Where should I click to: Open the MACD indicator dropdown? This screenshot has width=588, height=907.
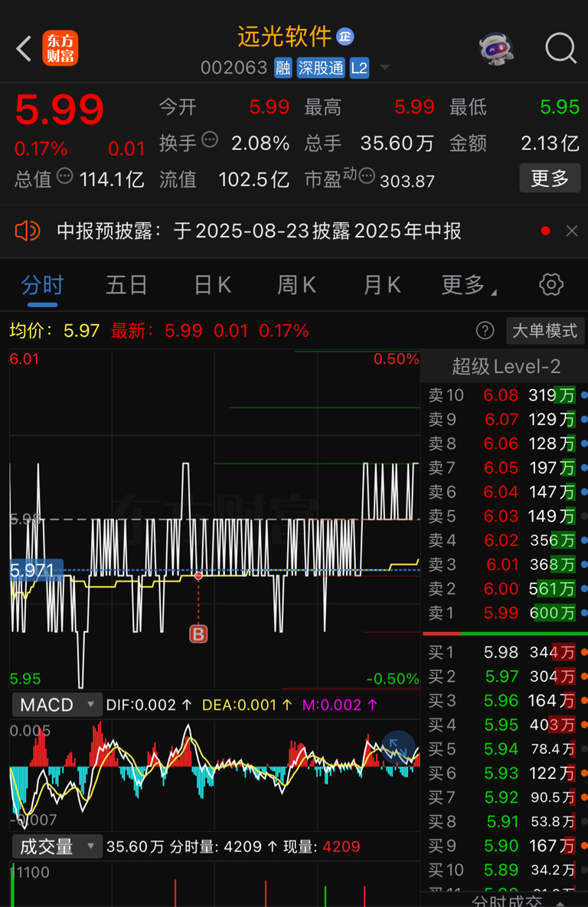tap(57, 705)
